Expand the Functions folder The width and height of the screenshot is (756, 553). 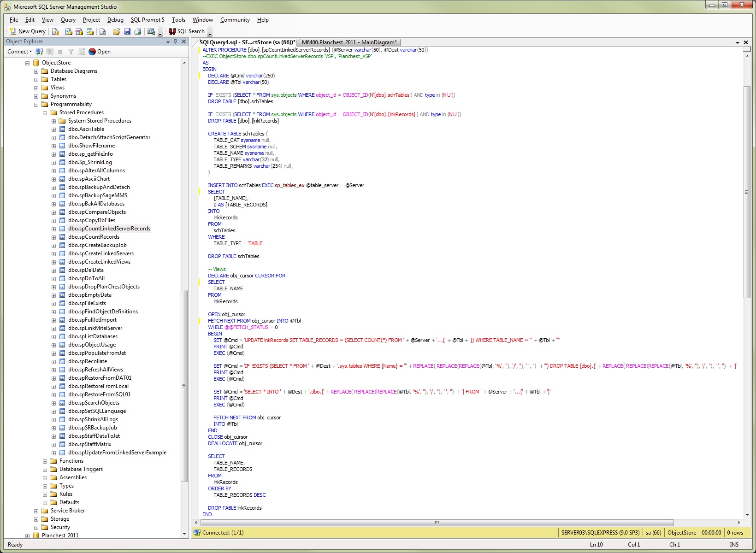tap(45, 461)
